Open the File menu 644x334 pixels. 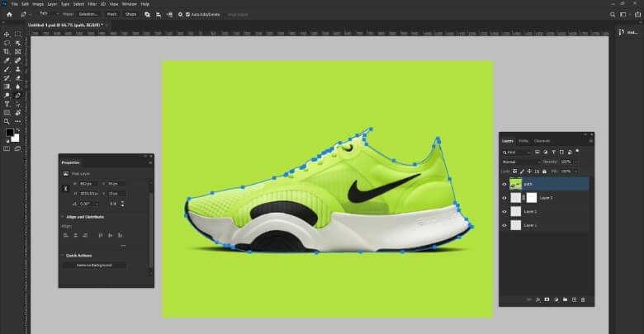click(14, 4)
